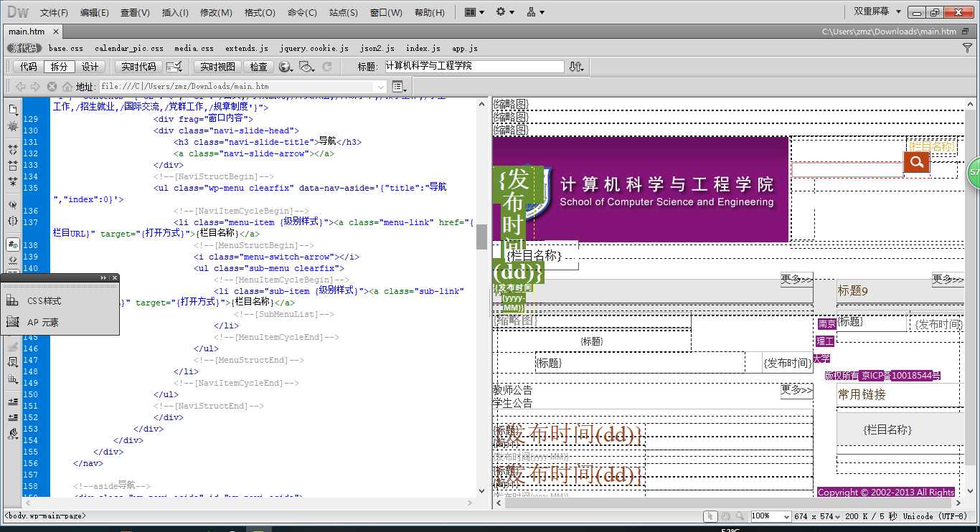Click the floating panel's double-arrow expand icon

[104, 277]
